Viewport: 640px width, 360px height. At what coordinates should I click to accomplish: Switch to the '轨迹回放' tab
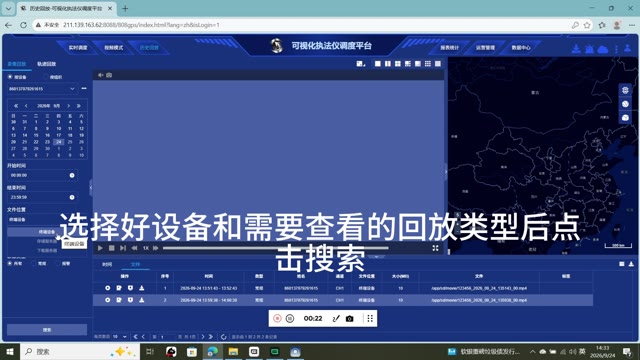point(47,64)
